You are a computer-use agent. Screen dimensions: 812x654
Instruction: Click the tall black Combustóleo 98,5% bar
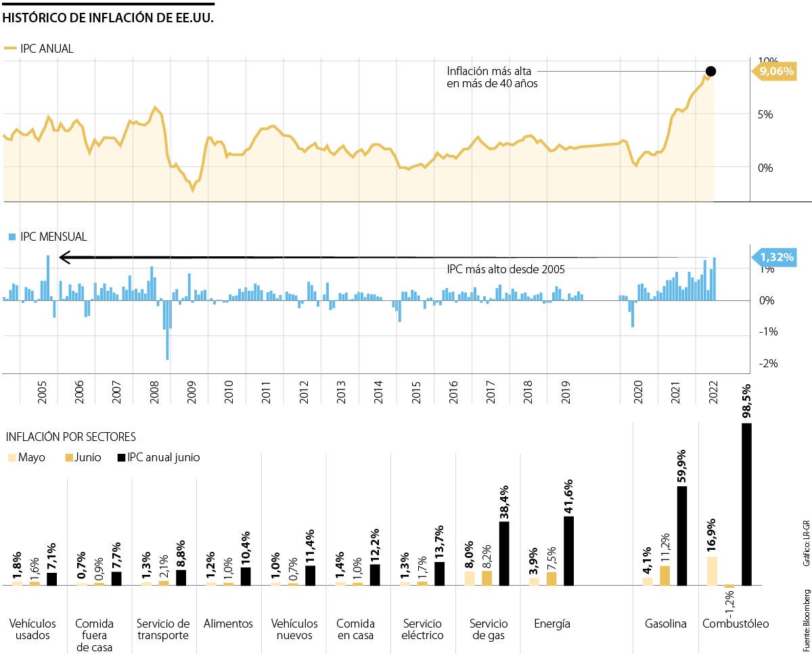[x=747, y=504]
